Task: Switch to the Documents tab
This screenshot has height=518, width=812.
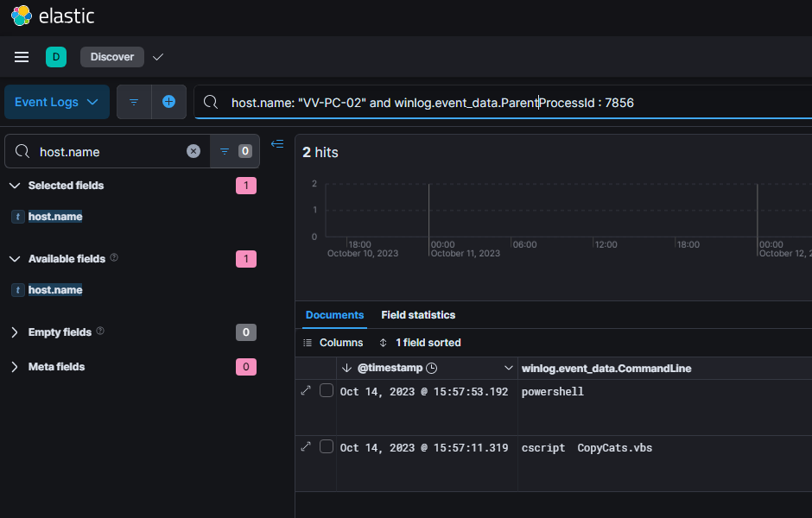Action: [334, 315]
